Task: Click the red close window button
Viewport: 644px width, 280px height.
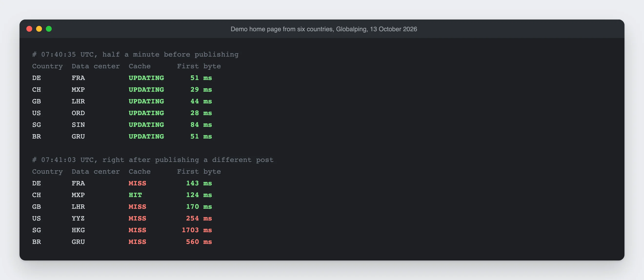Action: [x=29, y=29]
